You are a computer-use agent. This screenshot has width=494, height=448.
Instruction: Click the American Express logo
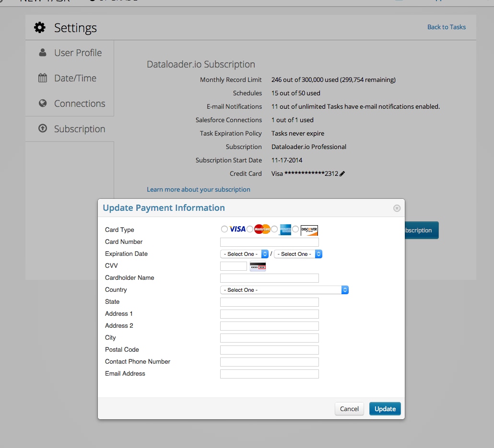tap(285, 230)
